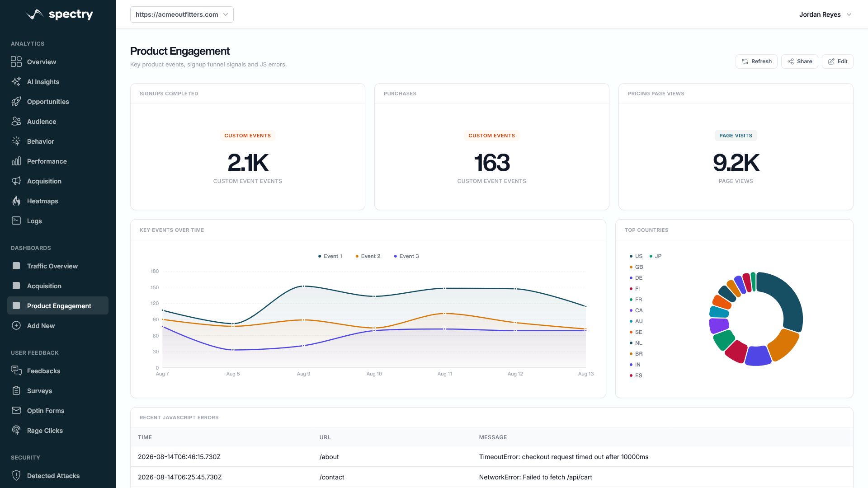Click the large orange donut chart segment
The width and height of the screenshot is (868, 488).
784,346
